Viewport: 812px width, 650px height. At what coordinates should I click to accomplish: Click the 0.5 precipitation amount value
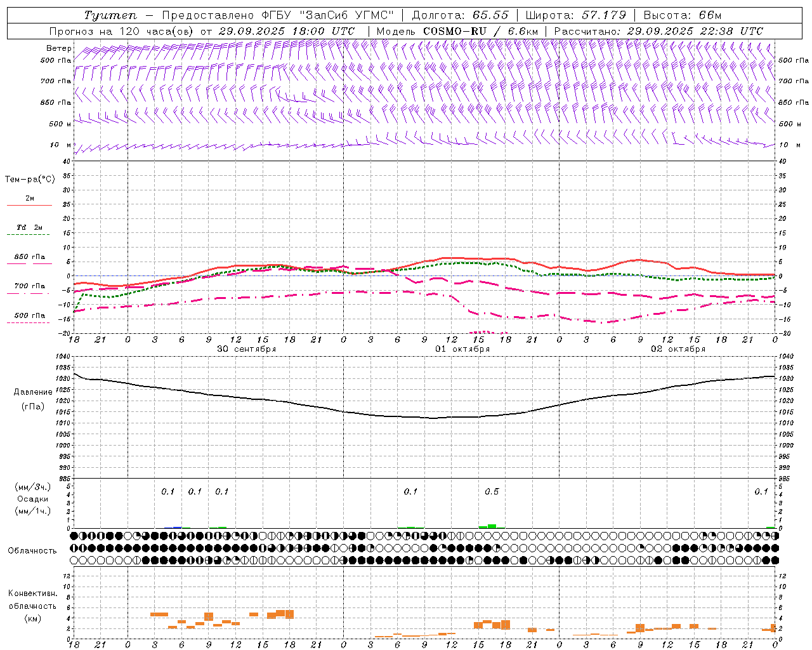[x=492, y=492]
